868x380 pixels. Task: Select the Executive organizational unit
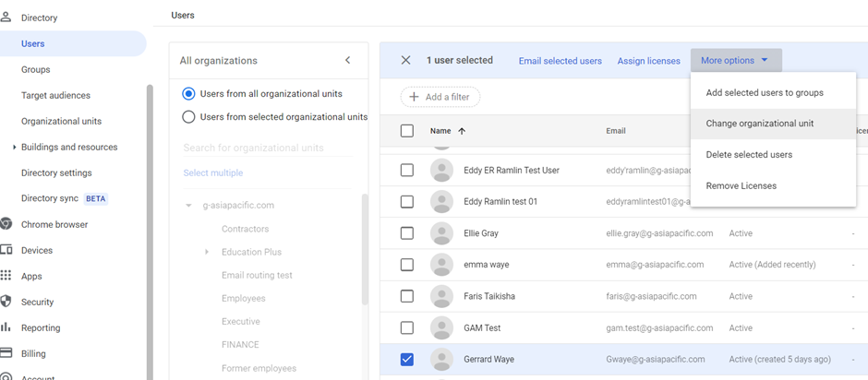click(x=241, y=321)
